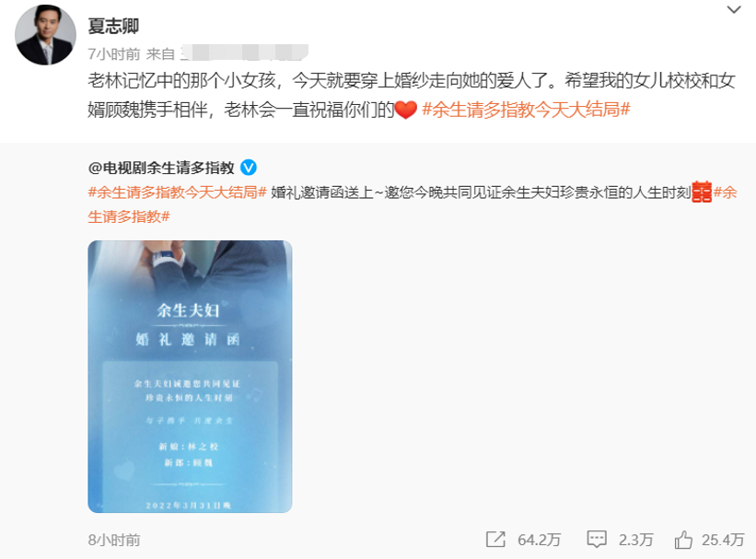Click the blue verified badge icon
This screenshot has height=559, width=756.
coord(249,168)
